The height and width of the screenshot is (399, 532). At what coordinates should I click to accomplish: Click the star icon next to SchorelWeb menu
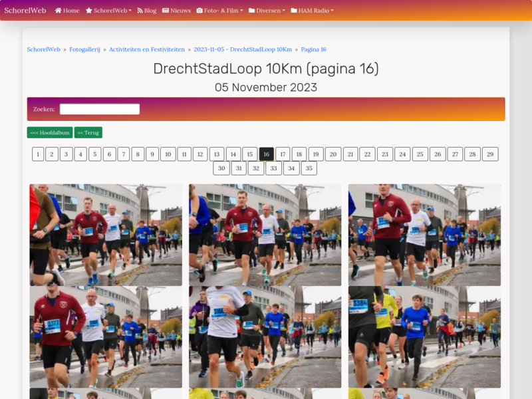89,11
